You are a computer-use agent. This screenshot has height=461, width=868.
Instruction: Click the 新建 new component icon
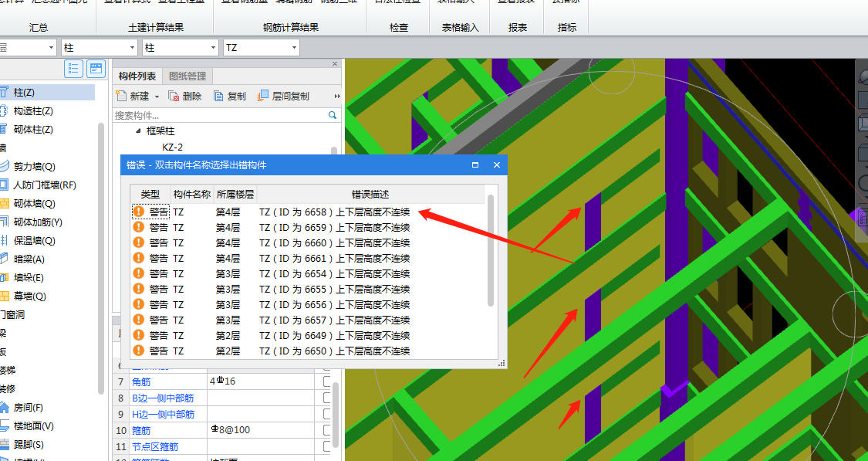click(121, 96)
